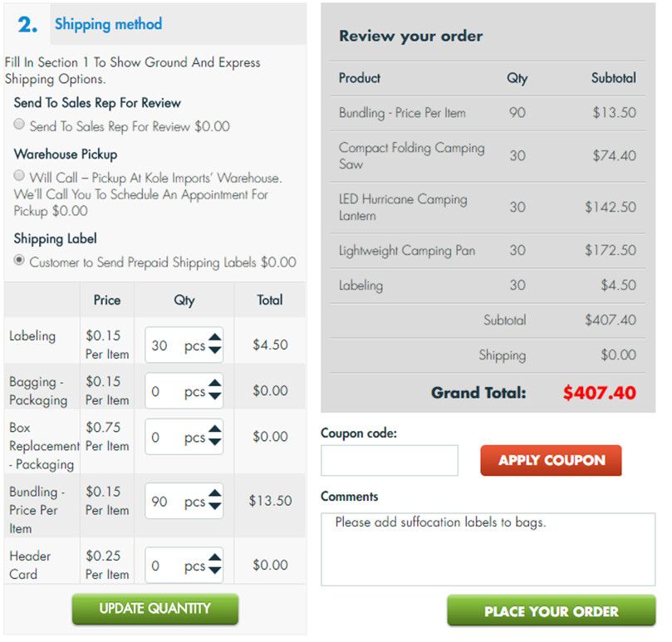The image size is (672, 642).
Task: Click inside the Comments text area
Action: click(x=488, y=550)
